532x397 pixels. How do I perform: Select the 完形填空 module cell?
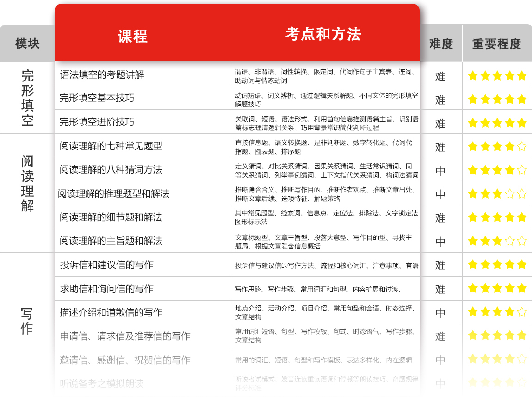[27, 98]
